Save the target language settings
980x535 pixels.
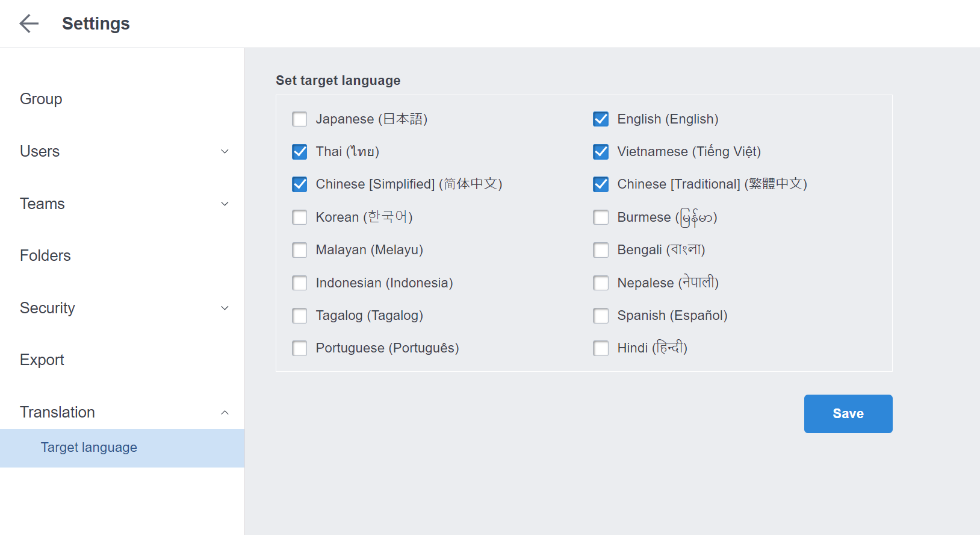click(848, 414)
